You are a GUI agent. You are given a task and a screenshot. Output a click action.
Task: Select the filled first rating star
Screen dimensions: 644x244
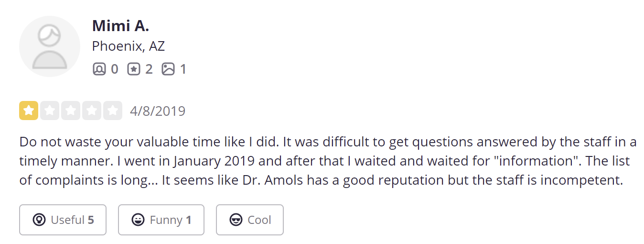29,111
